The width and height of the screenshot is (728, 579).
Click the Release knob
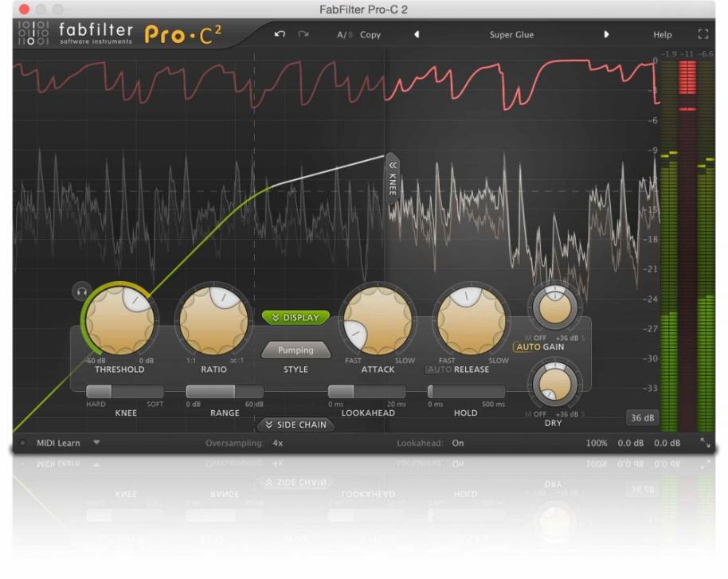point(472,321)
